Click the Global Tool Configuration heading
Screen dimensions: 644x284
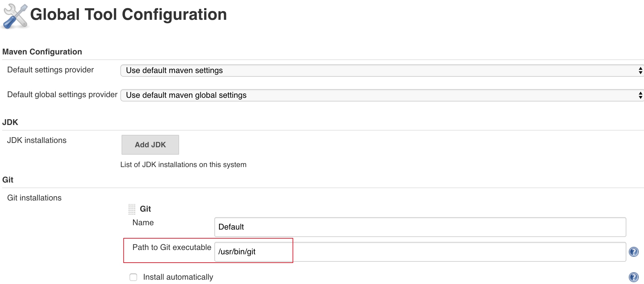(x=128, y=15)
